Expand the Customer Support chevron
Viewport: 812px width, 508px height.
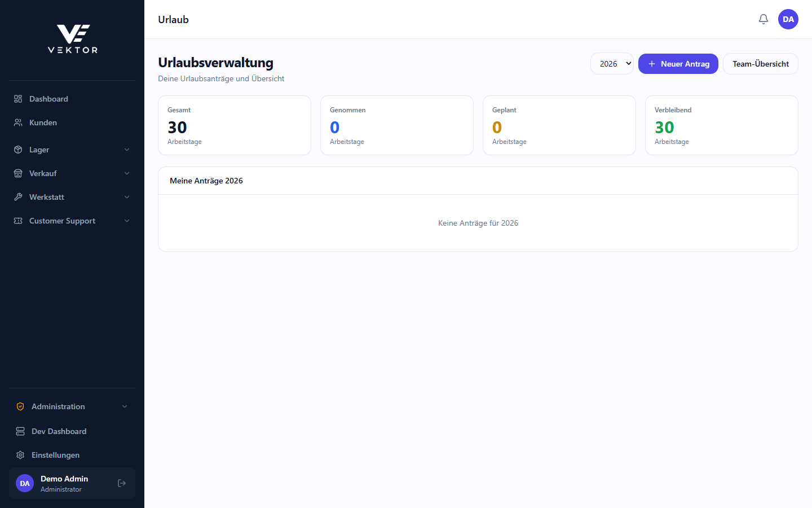(127, 221)
